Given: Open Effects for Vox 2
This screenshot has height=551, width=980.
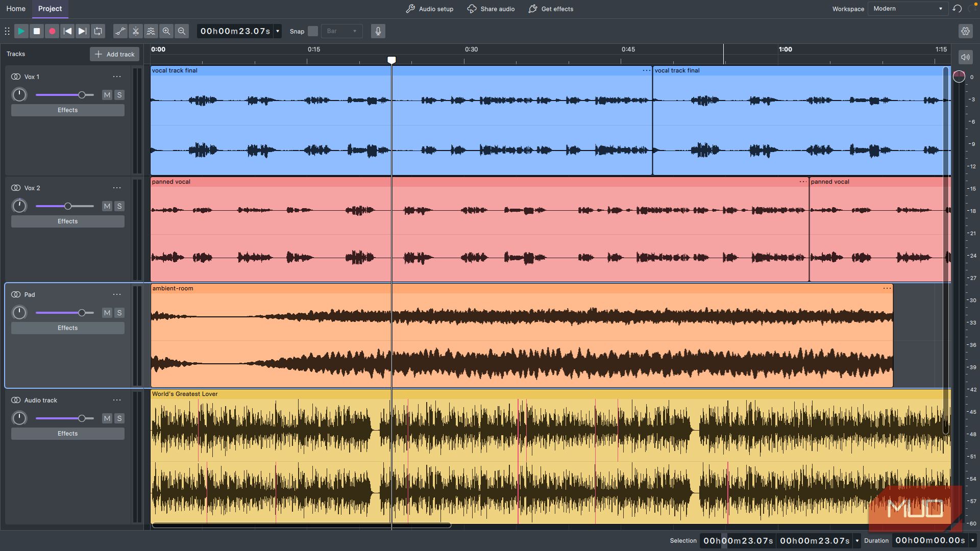Looking at the screenshot, I should (68, 221).
